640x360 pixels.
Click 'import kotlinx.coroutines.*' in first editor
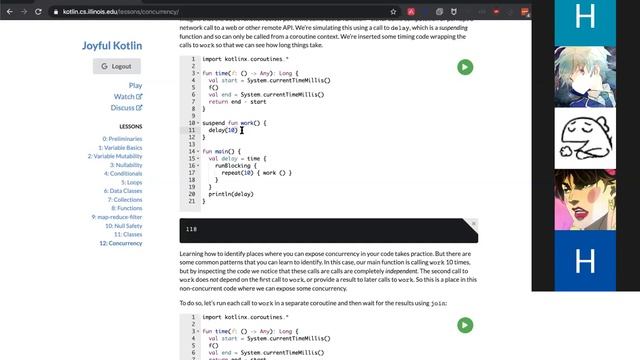(245, 59)
